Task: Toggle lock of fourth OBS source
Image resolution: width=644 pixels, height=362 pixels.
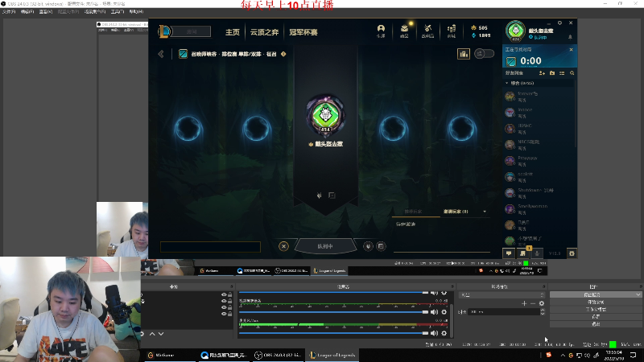Action: (230, 314)
